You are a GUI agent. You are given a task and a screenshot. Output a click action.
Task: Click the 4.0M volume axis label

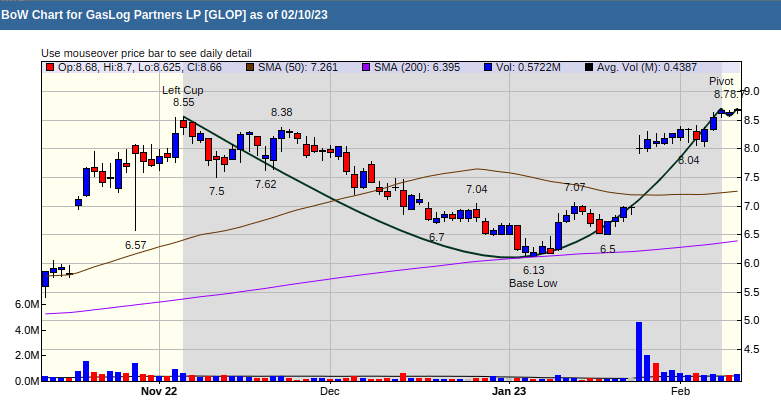(x=27, y=330)
